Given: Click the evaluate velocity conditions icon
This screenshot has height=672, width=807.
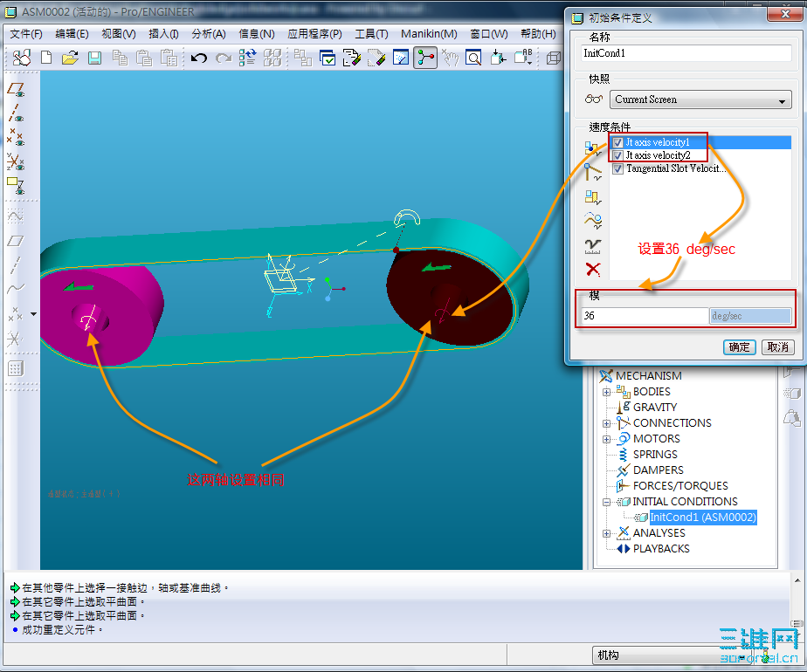Looking at the screenshot, I should coord(592,246).
